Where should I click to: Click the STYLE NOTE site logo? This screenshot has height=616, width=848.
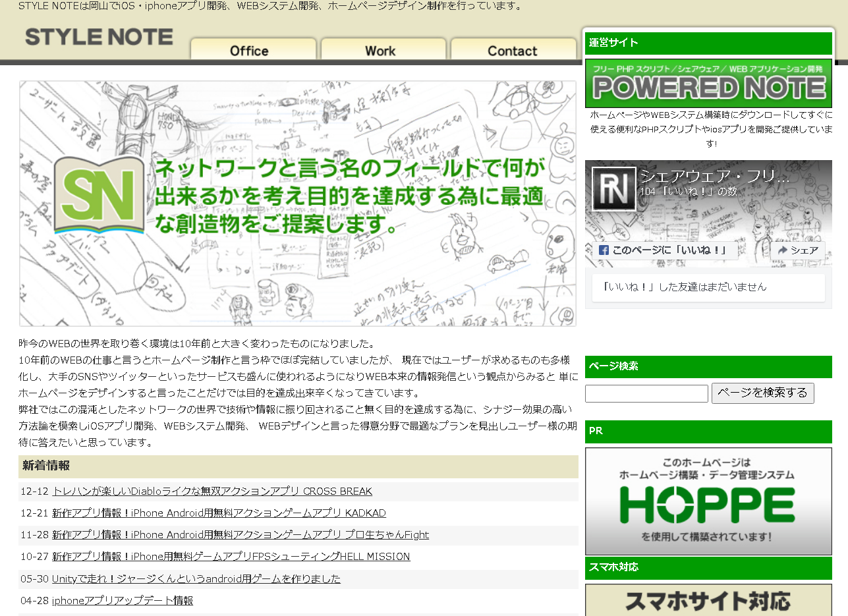coord(99,37)
